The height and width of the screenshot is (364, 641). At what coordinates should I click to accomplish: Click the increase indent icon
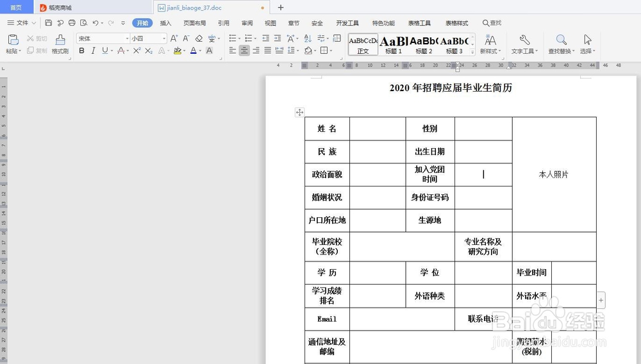[278, 38]
